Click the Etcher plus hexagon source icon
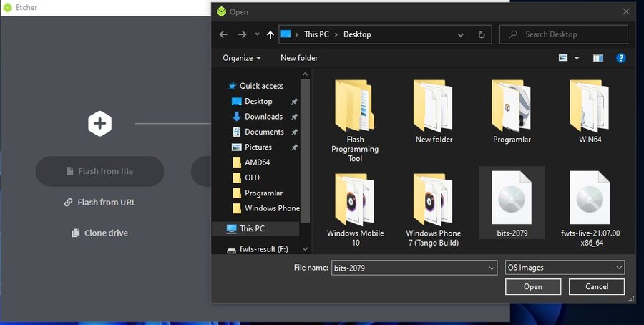This screenshot has width=644, height=325. point(99,123)
